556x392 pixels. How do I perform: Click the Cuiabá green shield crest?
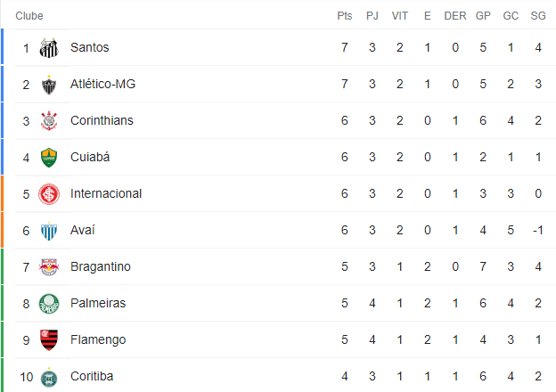point(49,158)
